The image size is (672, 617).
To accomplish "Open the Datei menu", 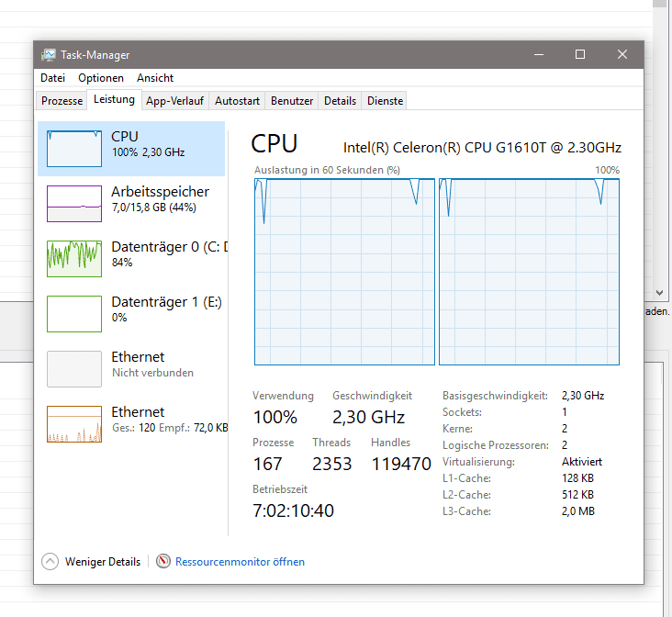I will pyautogui.click(x=52, y=78).
